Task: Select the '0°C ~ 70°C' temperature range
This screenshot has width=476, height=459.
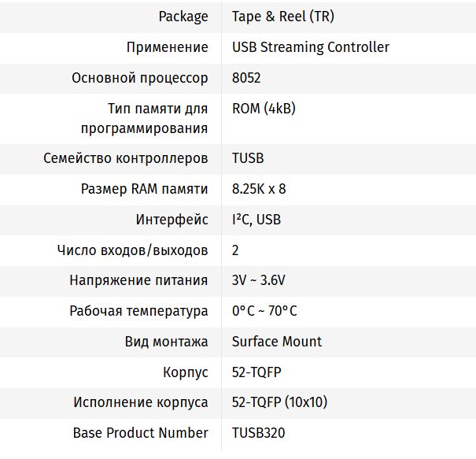Action: pos(264,311)
